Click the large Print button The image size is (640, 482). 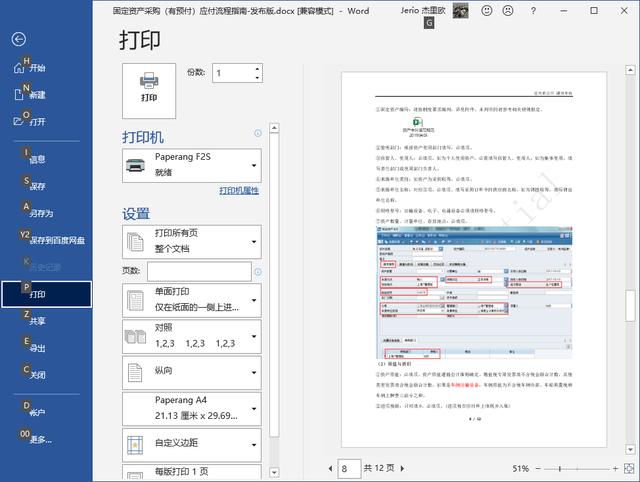click(x=149, y=91)
